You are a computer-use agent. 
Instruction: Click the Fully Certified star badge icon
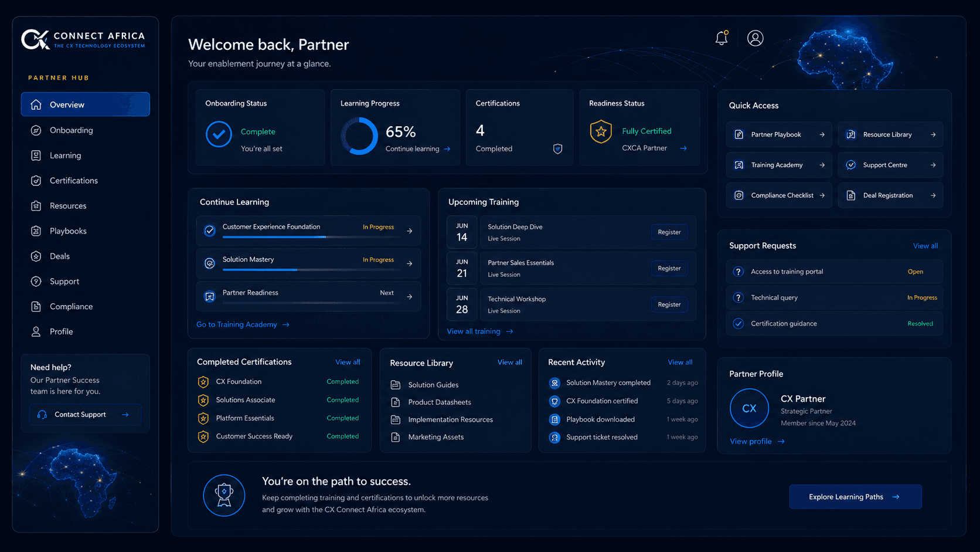pyautogui.click(x=601, y=131)
